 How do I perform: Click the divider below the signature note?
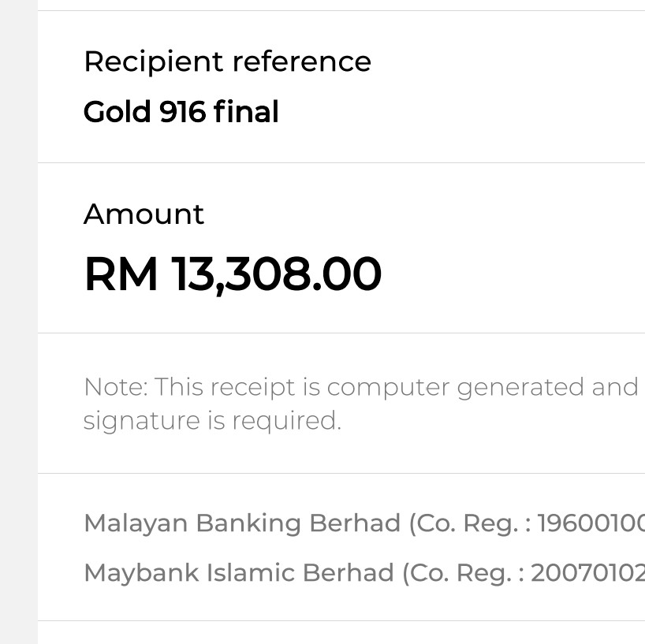(341, 473)
